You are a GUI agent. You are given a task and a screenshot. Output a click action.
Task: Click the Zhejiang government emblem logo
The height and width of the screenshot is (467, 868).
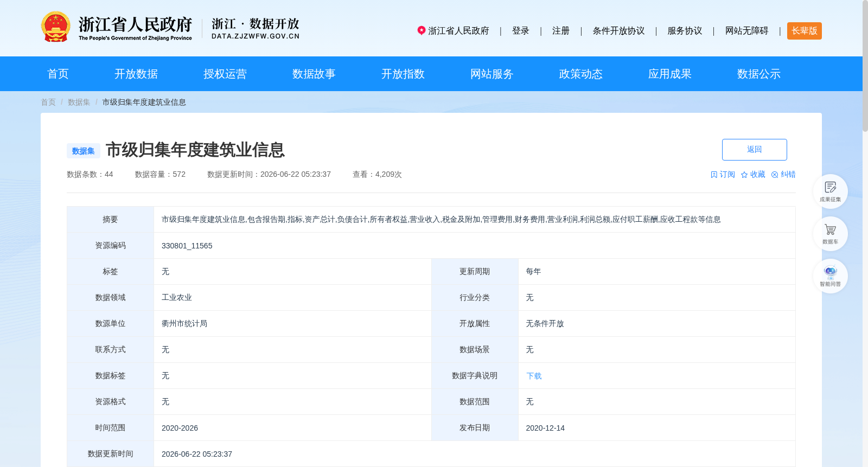(x=55, y=27)
